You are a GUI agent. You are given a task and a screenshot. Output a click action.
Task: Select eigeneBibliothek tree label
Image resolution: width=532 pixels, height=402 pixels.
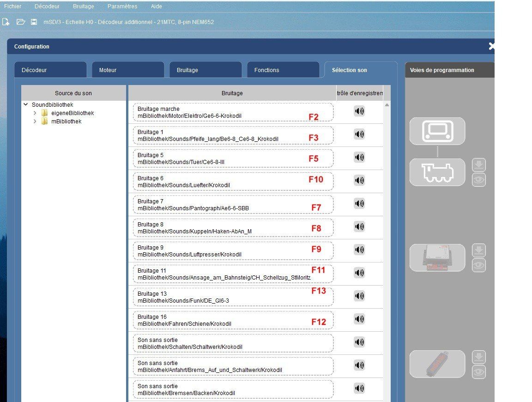click(73, 113)
